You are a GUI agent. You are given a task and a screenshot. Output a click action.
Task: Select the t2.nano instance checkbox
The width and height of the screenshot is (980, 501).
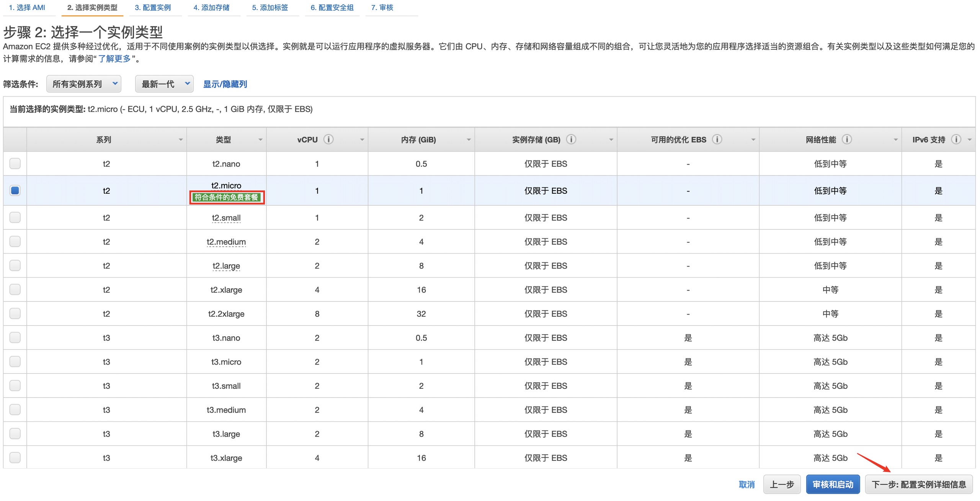(x=15, y=164)
